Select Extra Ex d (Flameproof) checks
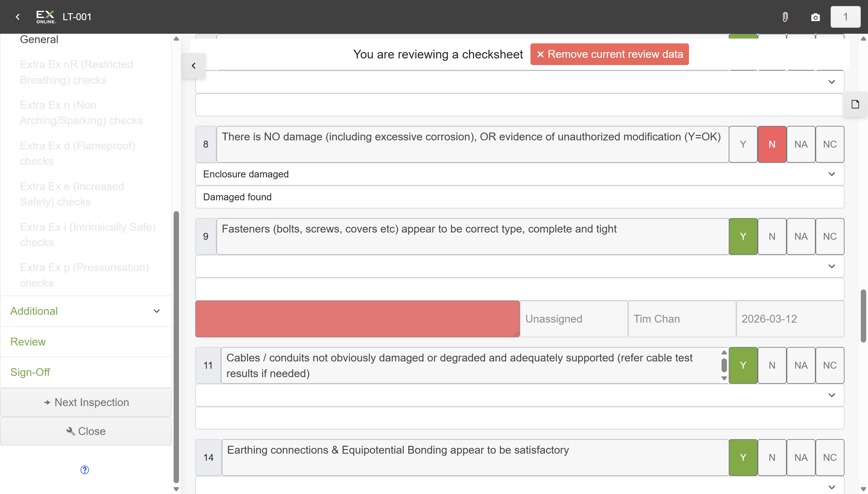 click(x=77, y=153)
